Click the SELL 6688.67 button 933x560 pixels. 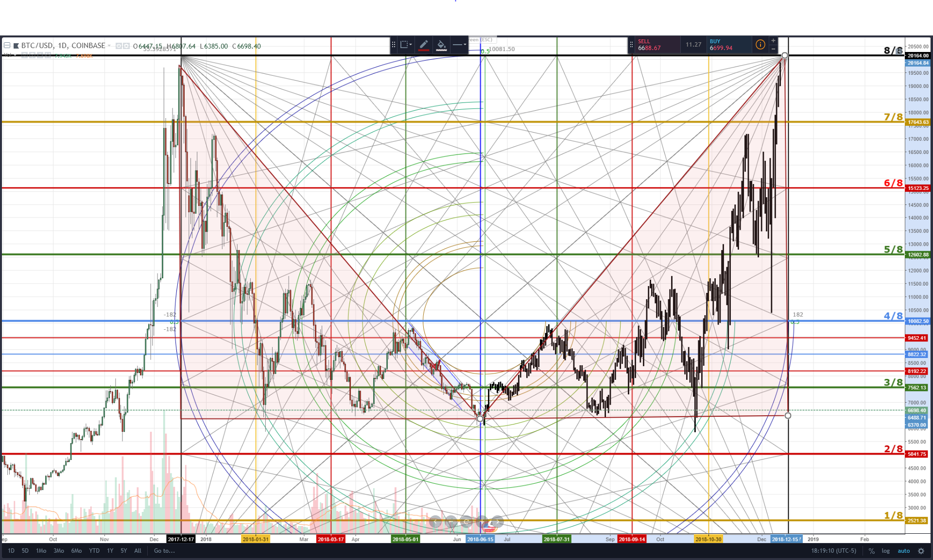tap(657, 45)
